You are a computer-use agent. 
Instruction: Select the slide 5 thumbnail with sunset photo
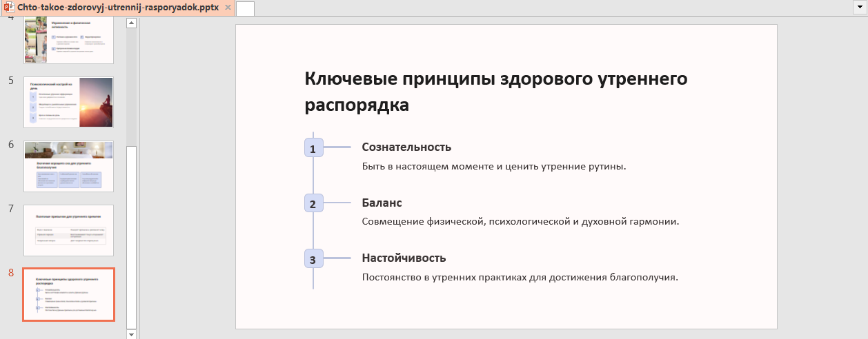68,102
